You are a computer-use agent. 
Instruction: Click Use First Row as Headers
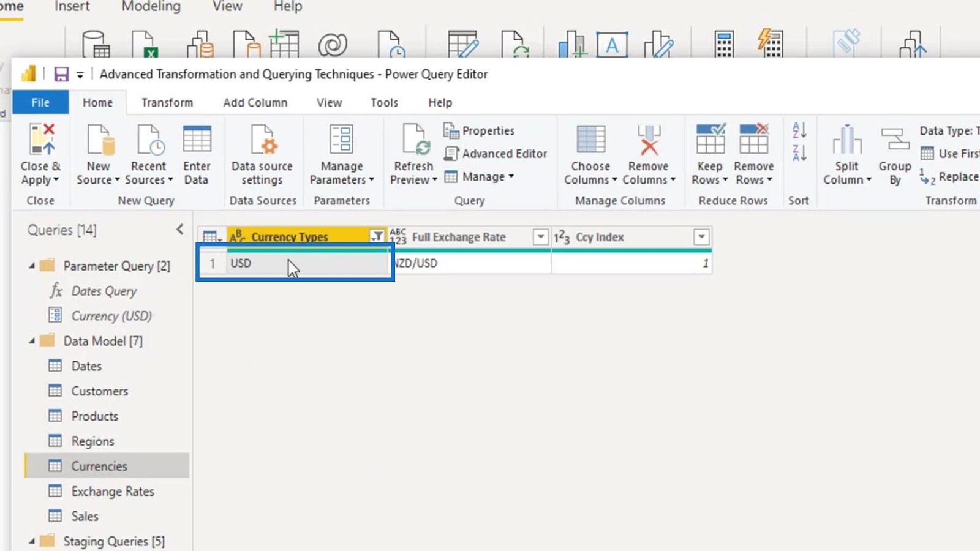point(949,154)
